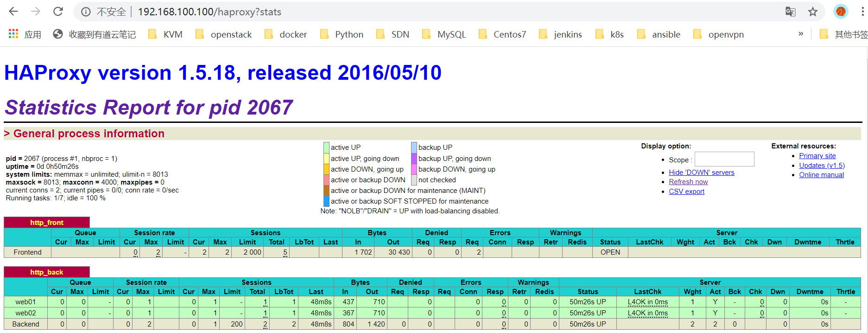
Task: Click the General process information heading
Action: 89,134
